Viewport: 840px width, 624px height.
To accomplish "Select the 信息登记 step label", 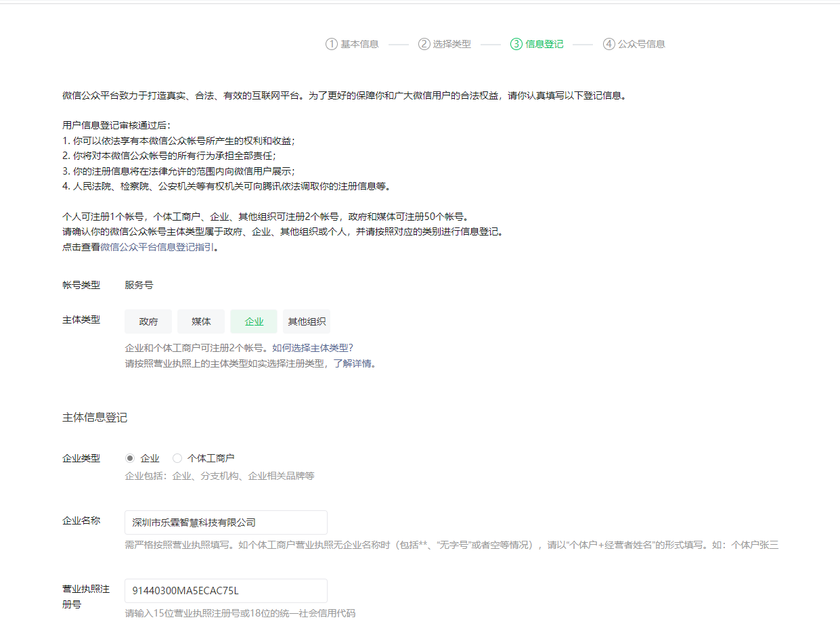I will pyautogui.click(x=545, y=44).
